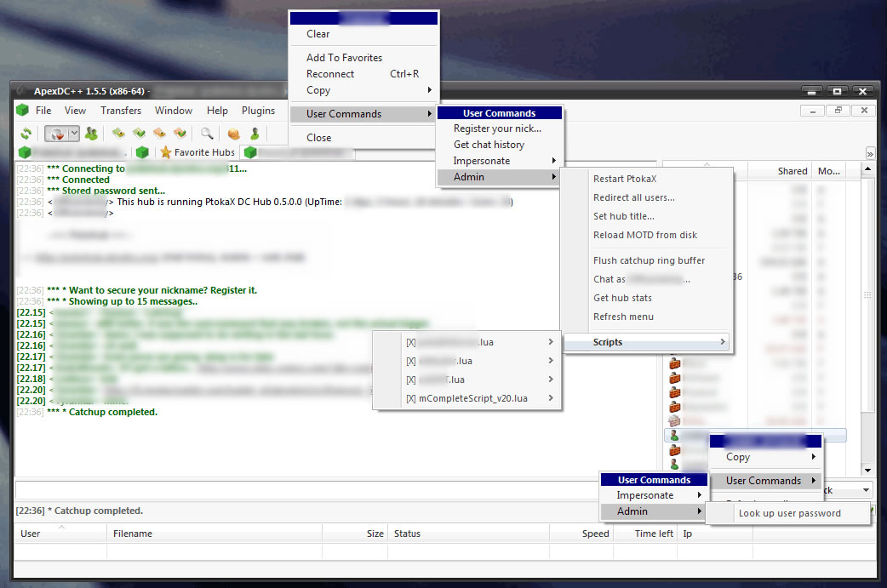Open the View menu

pos(75,111)
